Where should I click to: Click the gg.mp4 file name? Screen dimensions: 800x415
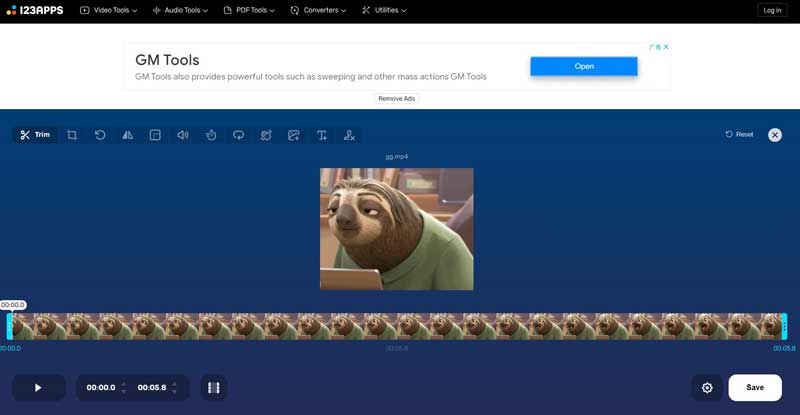coord(396,157)
